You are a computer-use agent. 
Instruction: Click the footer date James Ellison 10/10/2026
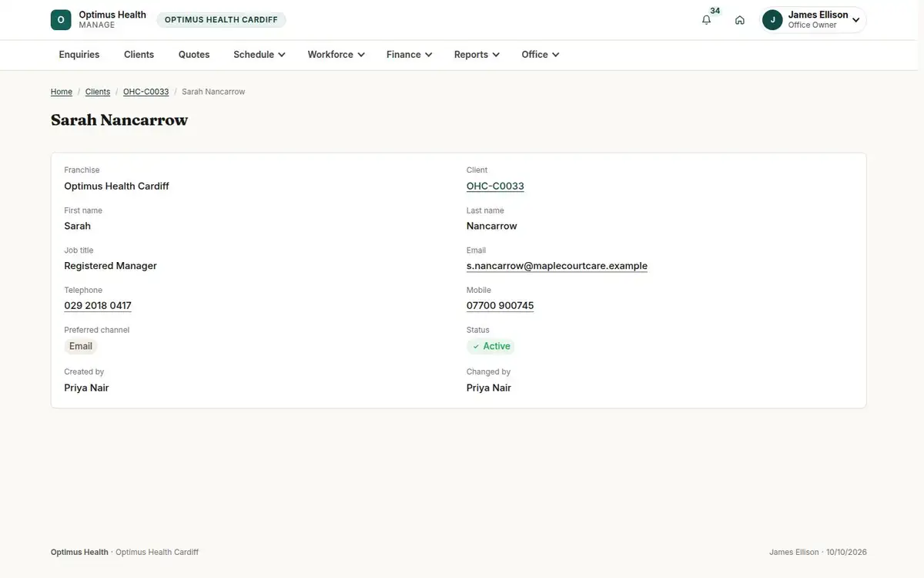pyautogui.click(x=818, y=553)
